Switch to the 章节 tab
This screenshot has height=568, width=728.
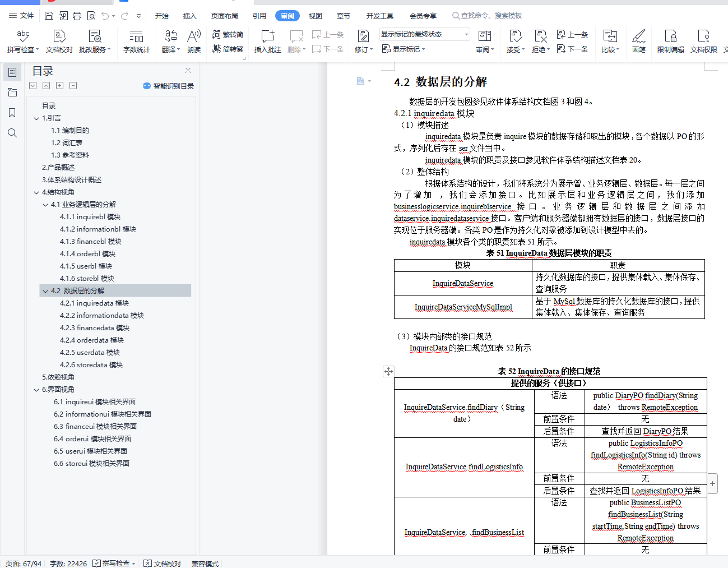click(x=344, y=16)
